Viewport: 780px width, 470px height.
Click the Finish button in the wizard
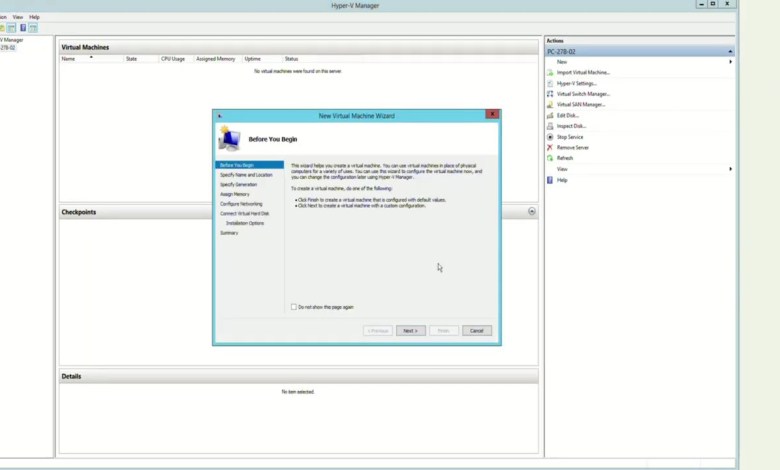pyautogui.click(x=444, y=331)
